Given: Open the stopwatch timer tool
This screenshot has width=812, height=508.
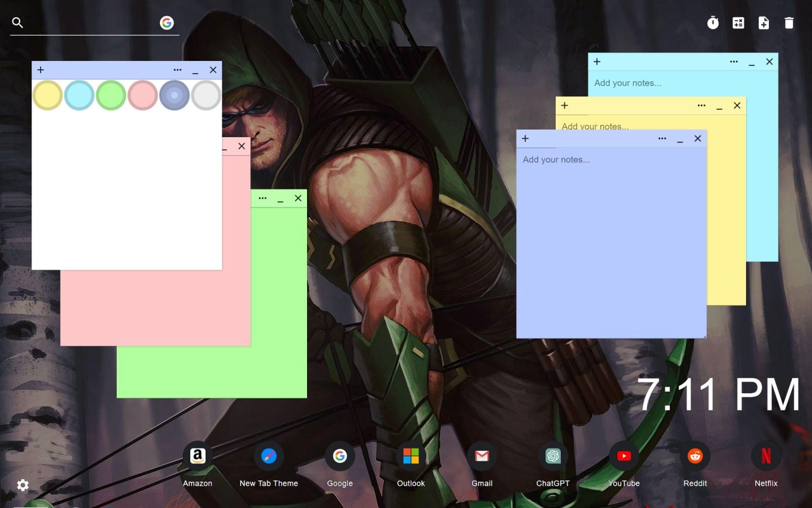Looking at the screenshot, I should tap(713, 23).
